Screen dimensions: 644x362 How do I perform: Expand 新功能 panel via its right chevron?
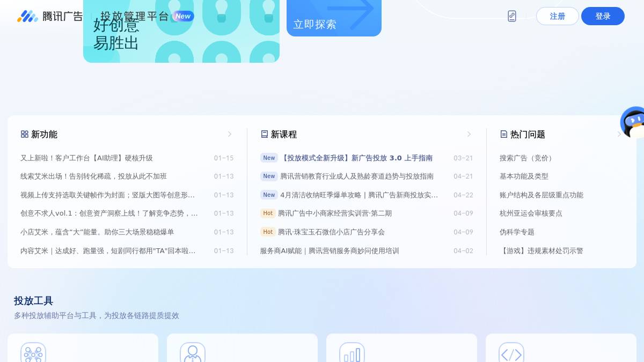pos(230,134)
